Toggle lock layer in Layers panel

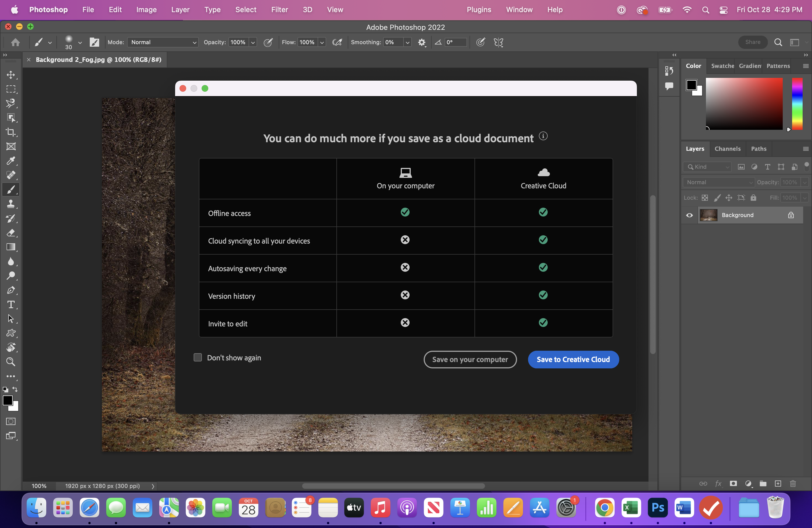pyautogui.click(x=791, y=215)
